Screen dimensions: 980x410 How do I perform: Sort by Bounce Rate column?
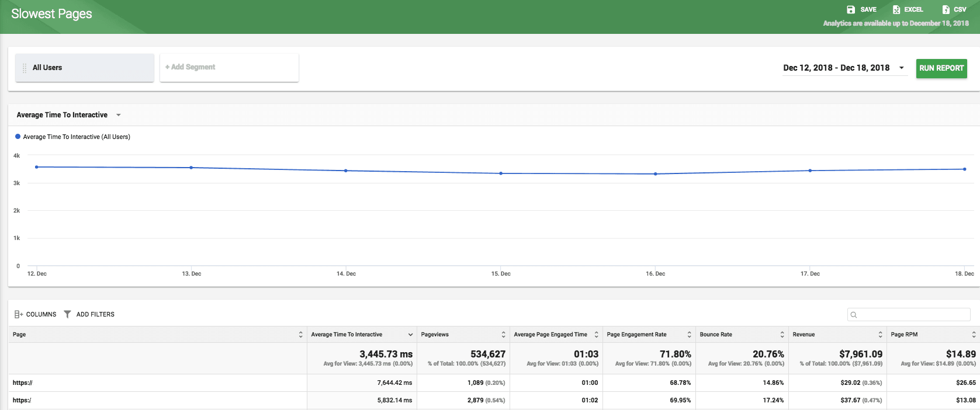[782, 335]
